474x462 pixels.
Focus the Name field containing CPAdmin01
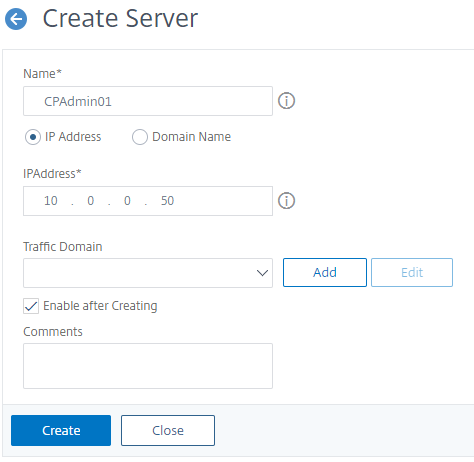coord(148,101)
